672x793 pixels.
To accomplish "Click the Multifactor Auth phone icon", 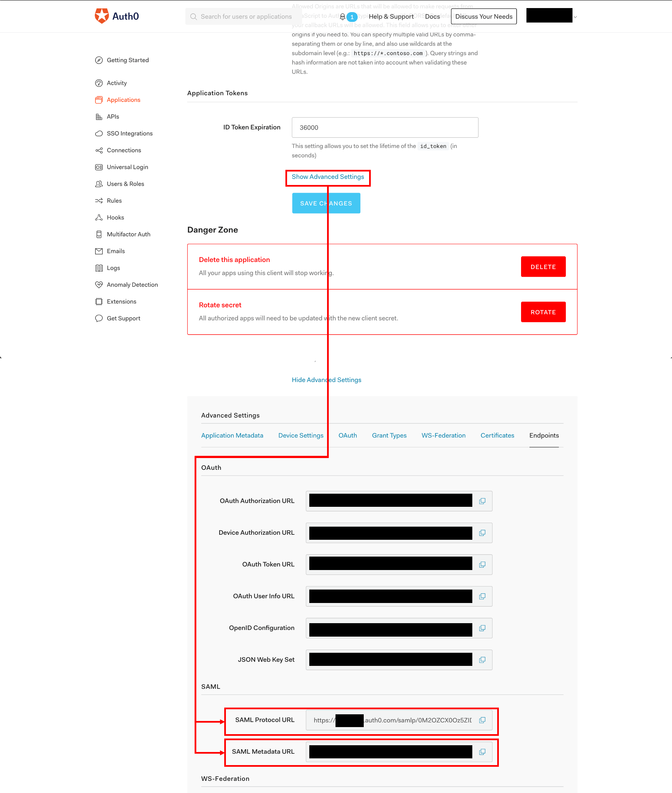I will pyautogui.click(x=99, y=234).
